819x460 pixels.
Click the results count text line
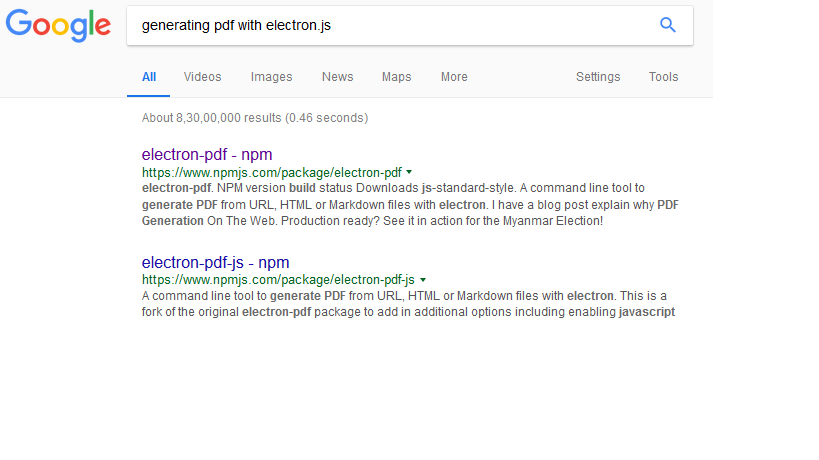coord(255,118)
